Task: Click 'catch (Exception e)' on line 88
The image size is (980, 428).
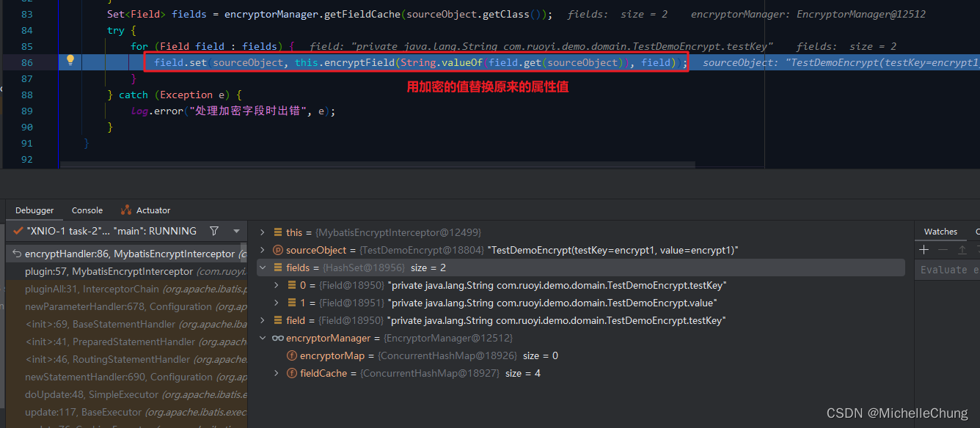Action: pyautogui.click(x=180, y=95)
